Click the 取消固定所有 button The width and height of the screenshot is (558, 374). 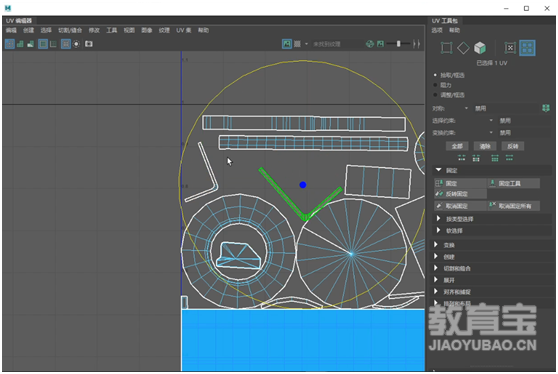[514, 206]
